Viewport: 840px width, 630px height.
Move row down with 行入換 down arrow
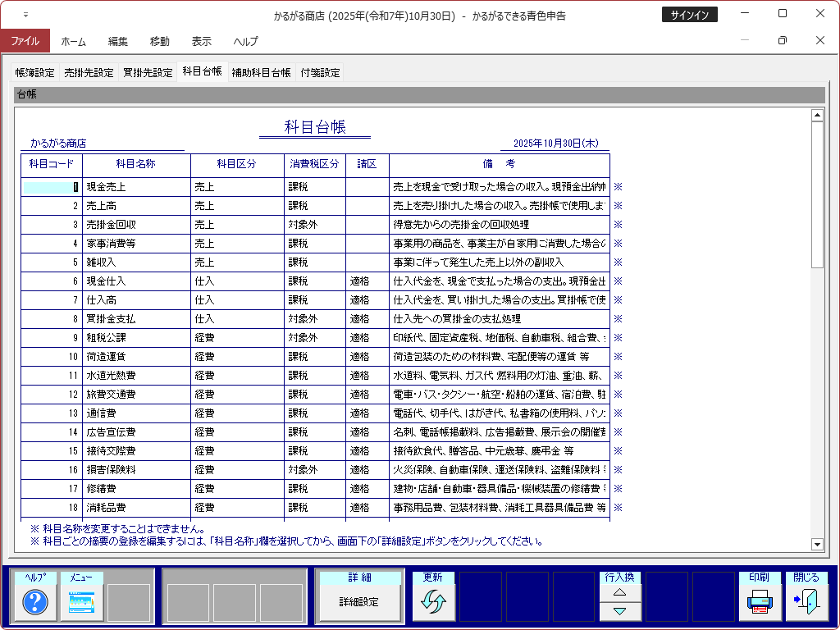coord(620,611)
